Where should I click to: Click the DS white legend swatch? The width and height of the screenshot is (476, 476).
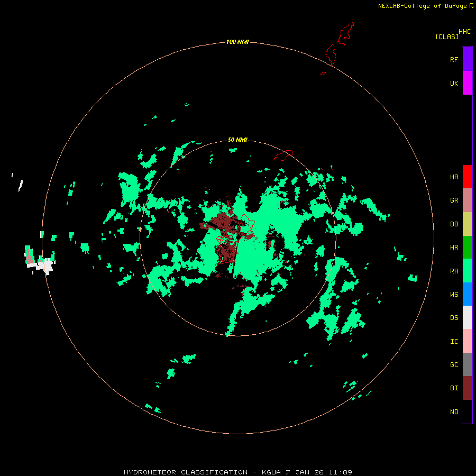[467, 317]
